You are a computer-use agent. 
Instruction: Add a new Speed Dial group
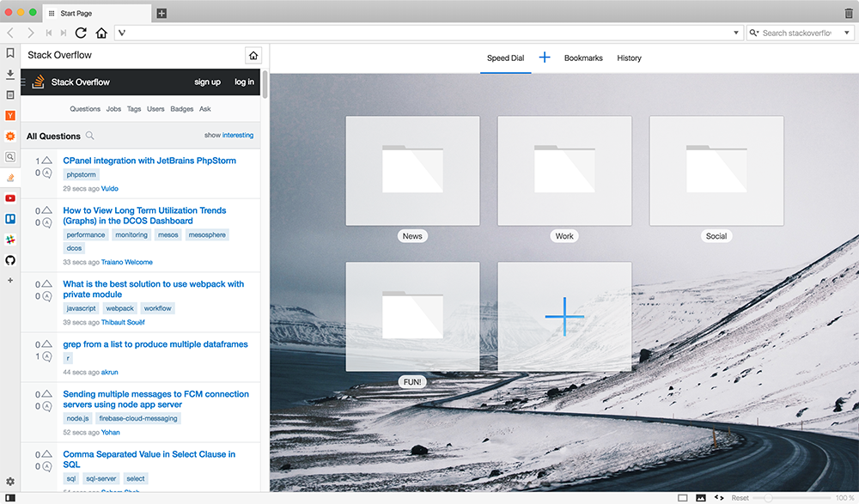[x=545, y=57]
